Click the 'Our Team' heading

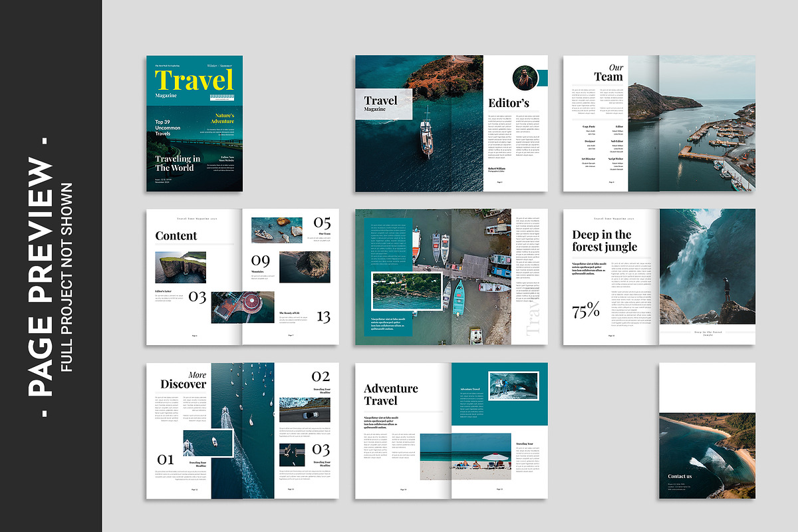click(x=608, y=72)
